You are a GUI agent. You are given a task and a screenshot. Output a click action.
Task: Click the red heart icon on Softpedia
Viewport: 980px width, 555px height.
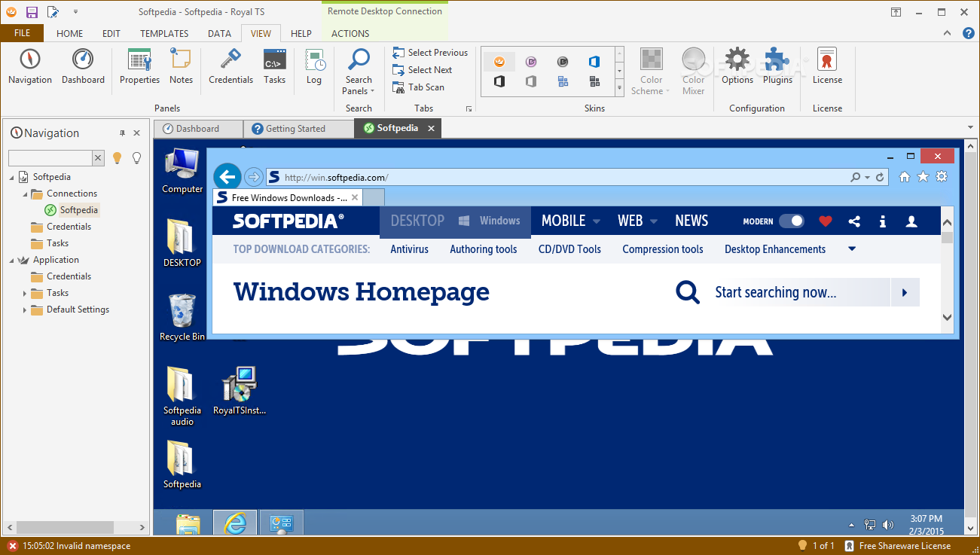click(826, 221)
